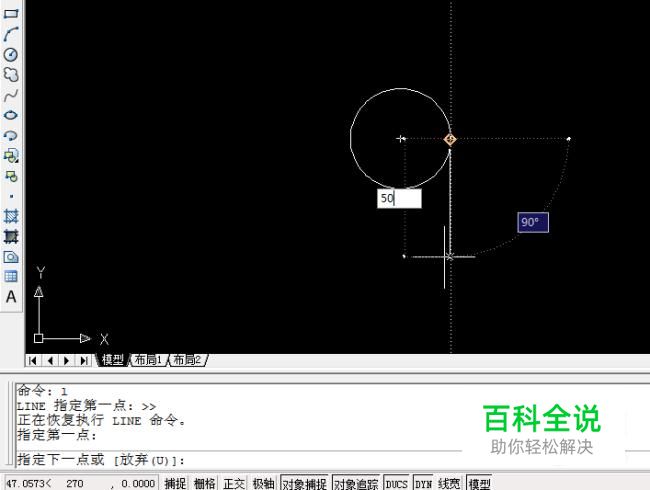Jump to first layout tab arrow
This screenshot has width=650, height=490.
pos(33,361)
